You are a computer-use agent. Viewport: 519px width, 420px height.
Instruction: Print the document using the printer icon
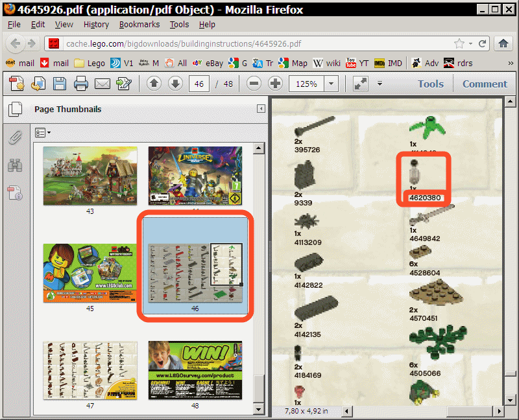[80, 84]
